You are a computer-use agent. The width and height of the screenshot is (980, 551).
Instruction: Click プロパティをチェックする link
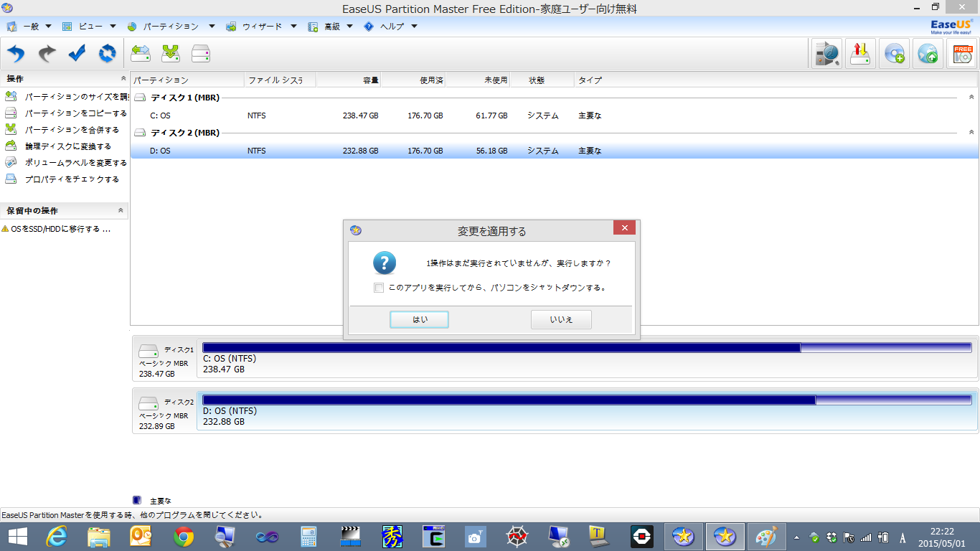coord(72,179)
